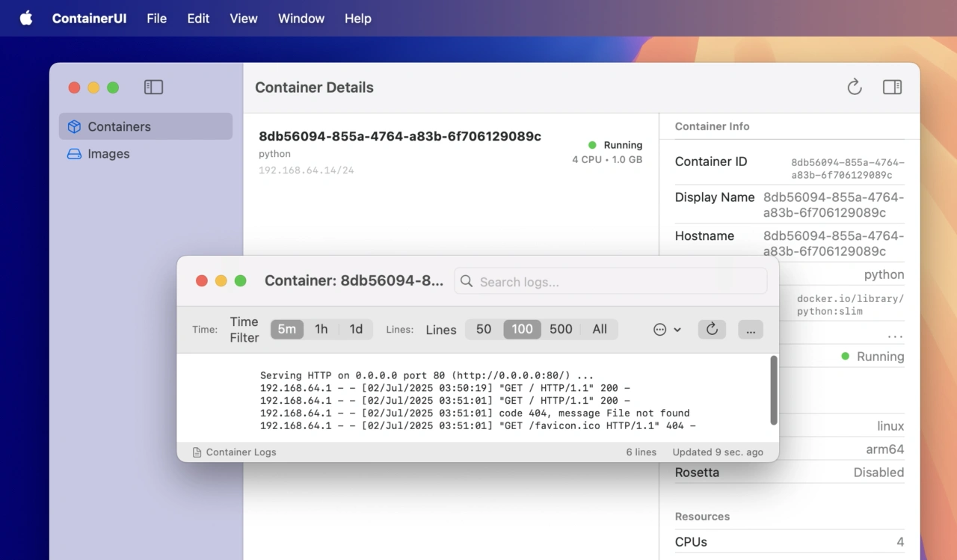The image size is (957, 560).
Task: Switch time filter to 1d
Action: (356, 329)
